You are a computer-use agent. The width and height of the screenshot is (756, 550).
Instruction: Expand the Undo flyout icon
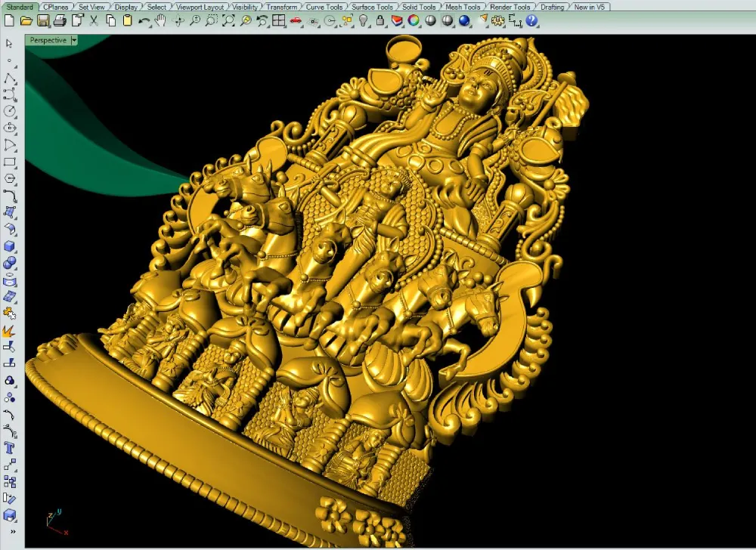pos(144,20)
